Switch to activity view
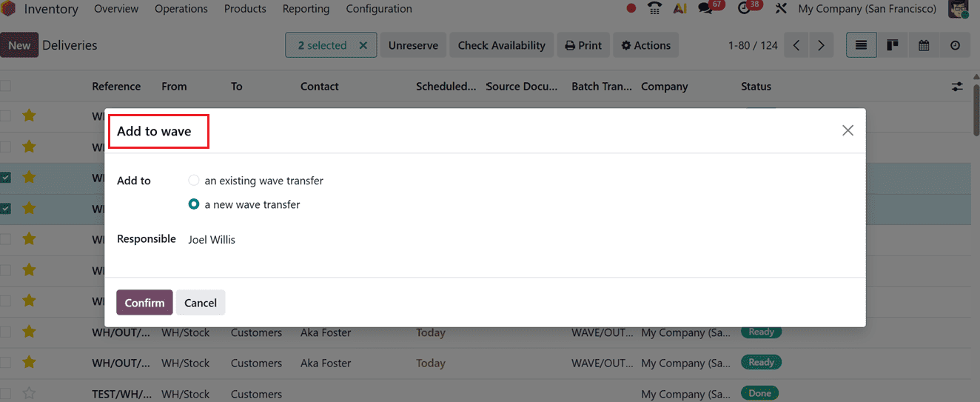 click(955, 45)
